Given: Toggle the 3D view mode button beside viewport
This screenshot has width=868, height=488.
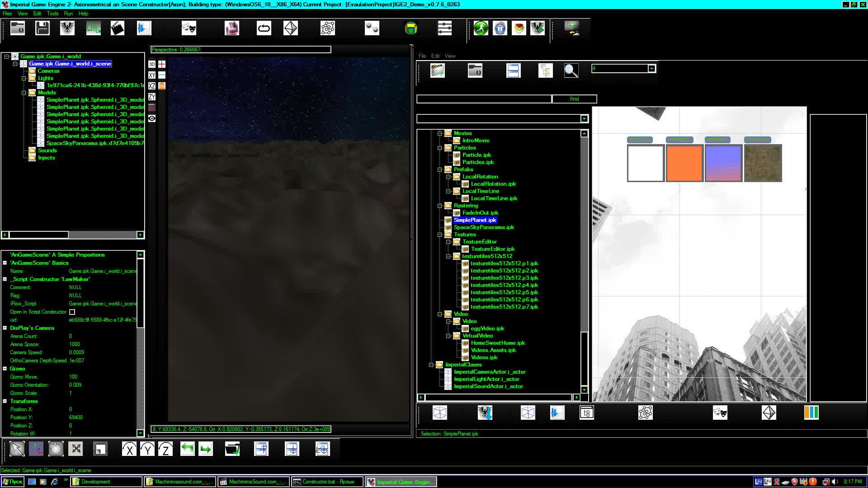Looking at the screenshot, I should tap(152, 64).
